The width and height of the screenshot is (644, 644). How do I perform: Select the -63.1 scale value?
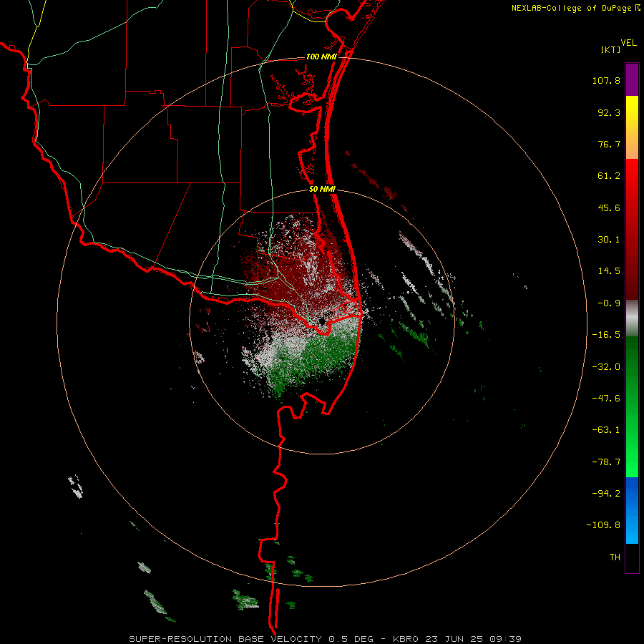coord(606,430)
